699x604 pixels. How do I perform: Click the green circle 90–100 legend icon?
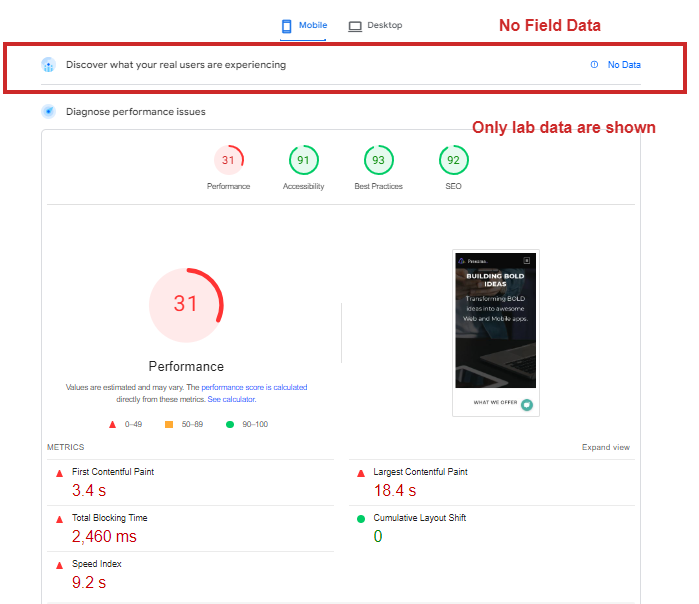click(230, 424)
